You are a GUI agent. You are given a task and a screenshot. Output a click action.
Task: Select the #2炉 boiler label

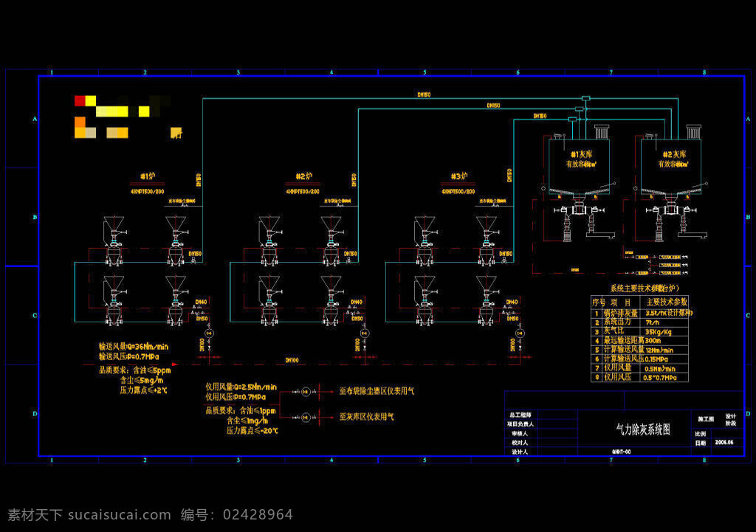303,176
